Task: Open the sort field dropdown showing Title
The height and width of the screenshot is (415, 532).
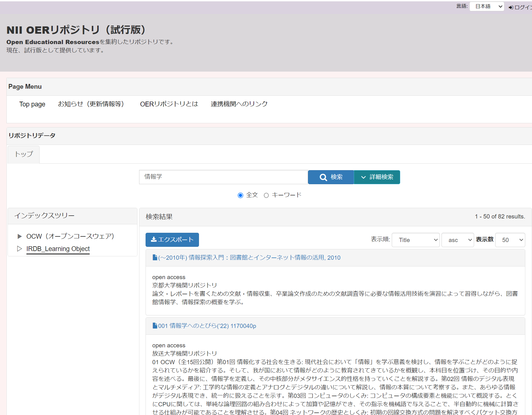Action: (416, 240)
